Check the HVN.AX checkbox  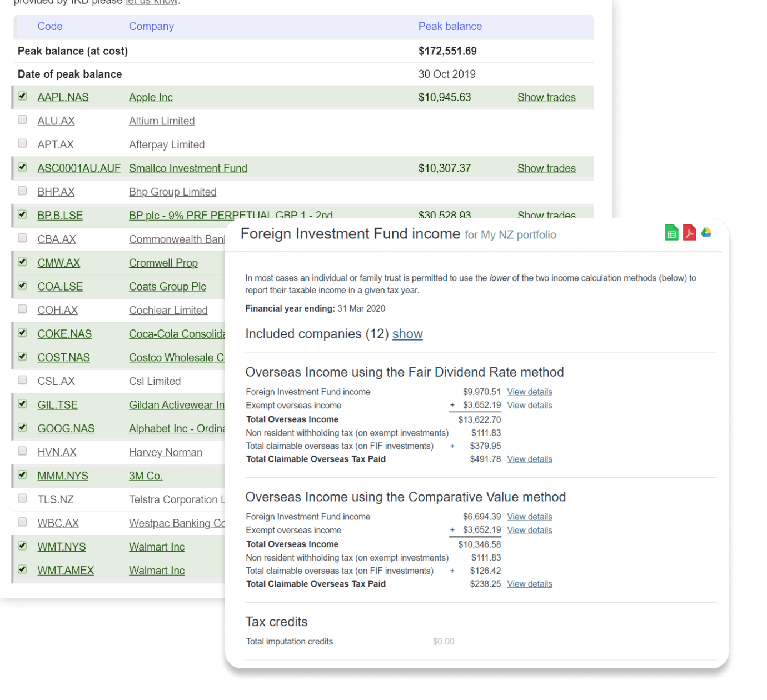point(22,451)
